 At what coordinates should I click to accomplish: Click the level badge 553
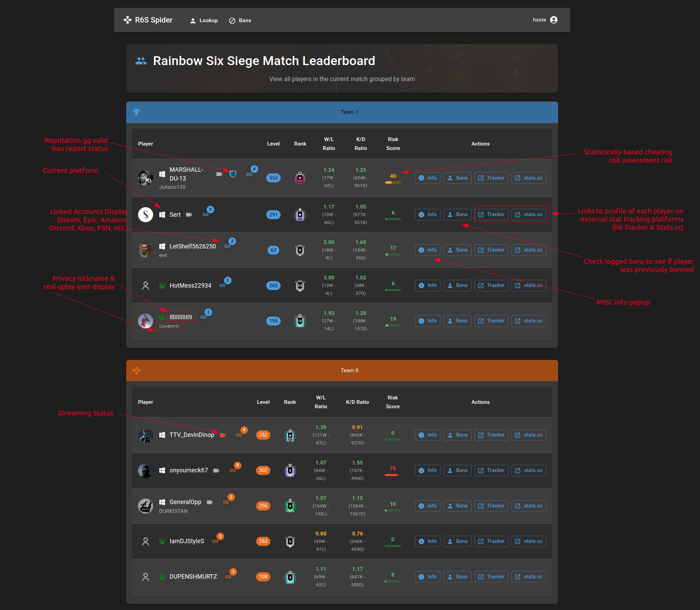coord(273,178)
